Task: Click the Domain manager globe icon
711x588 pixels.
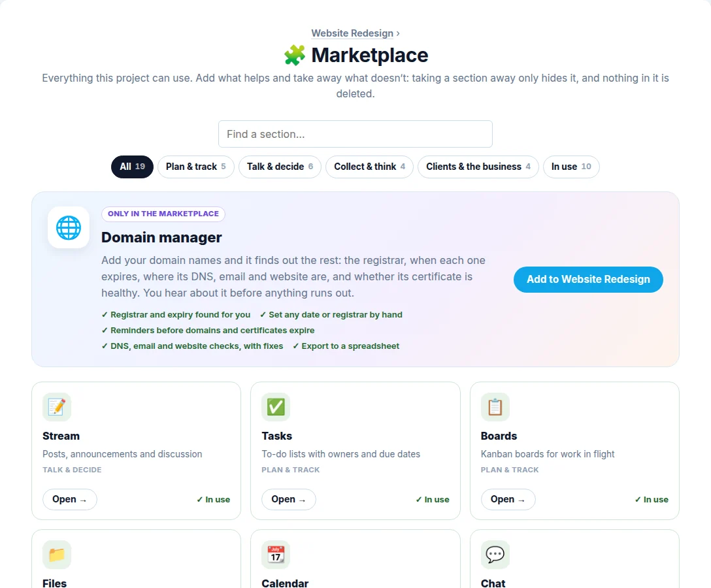Action: click(69, 227)
